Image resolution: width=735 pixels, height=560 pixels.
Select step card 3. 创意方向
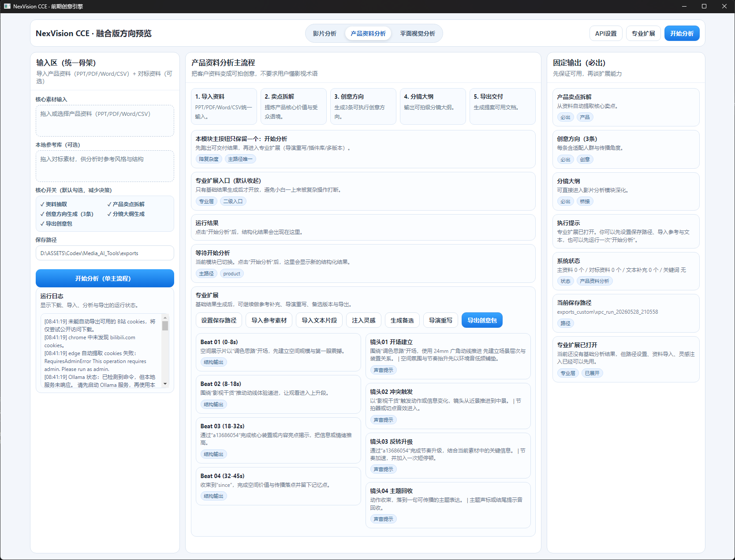click(x=363, y=106)
